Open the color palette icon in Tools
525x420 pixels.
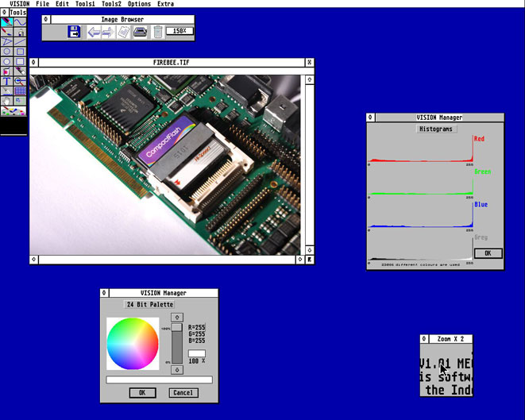[14, 111]
